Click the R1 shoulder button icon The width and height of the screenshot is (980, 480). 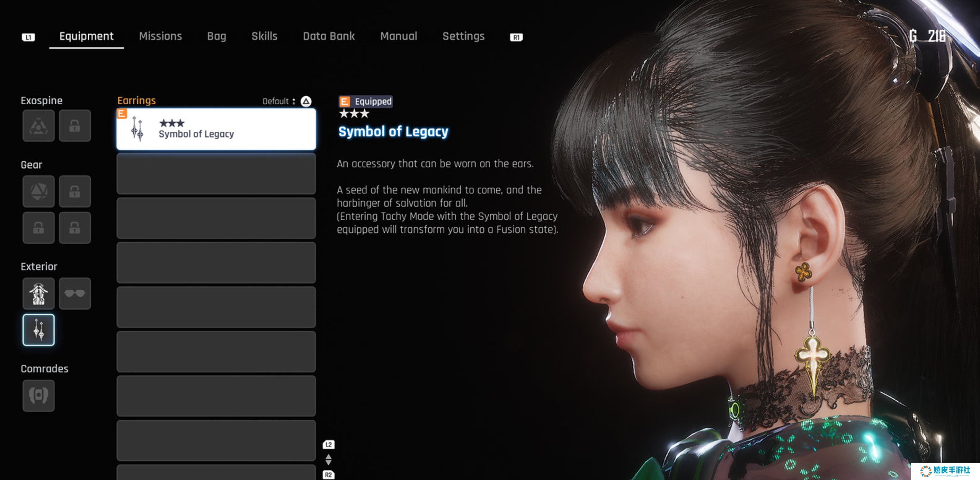516,37
